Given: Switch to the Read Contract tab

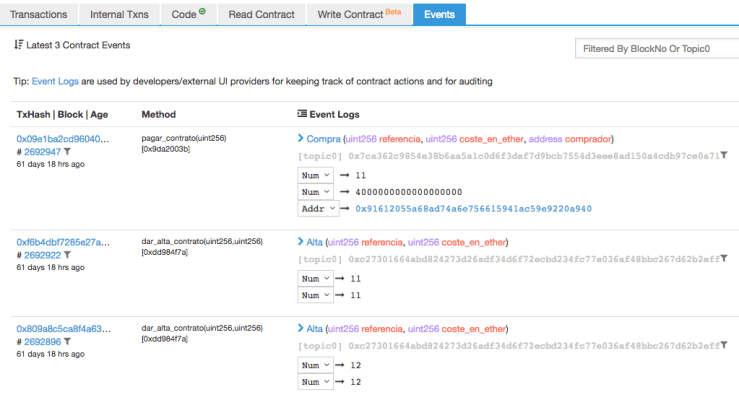Looking at the screenshot, I should pos(261,15).
